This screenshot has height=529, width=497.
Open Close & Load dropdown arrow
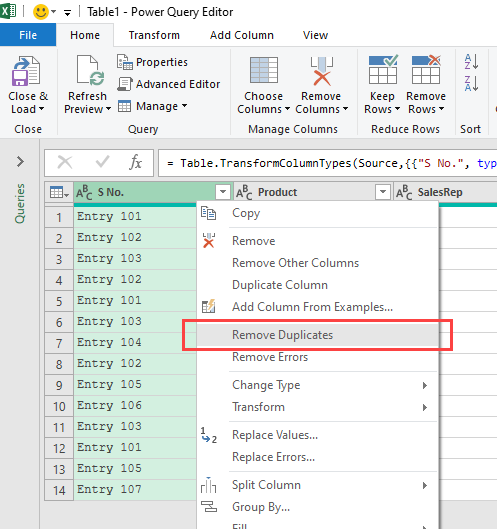[42, 109]
